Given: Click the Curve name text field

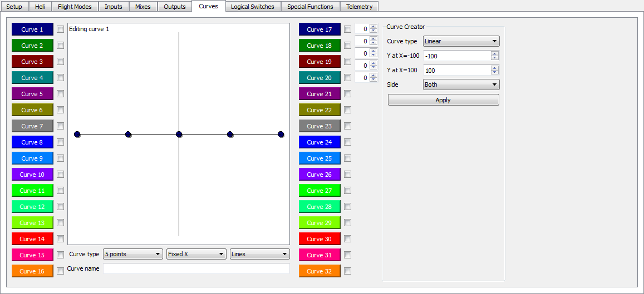Looking at the screenshot, I should tap(196, 269).
